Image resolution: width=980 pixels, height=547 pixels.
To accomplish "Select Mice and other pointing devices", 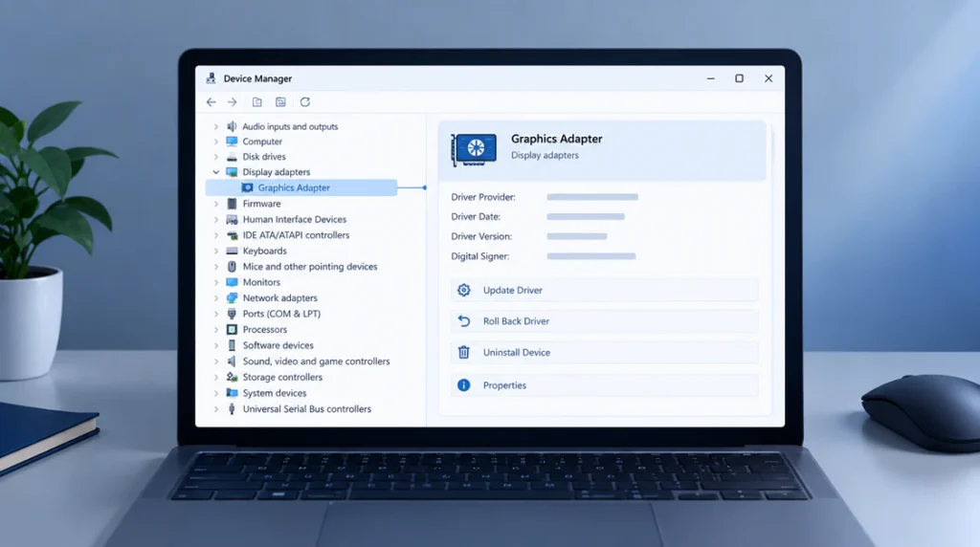I will click(x=310, y=267).
